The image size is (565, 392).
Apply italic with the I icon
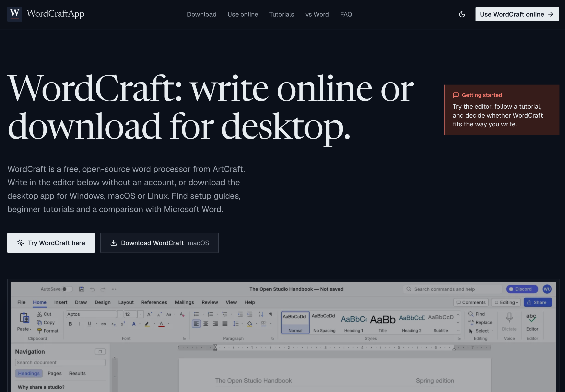[x=80, y=324]
